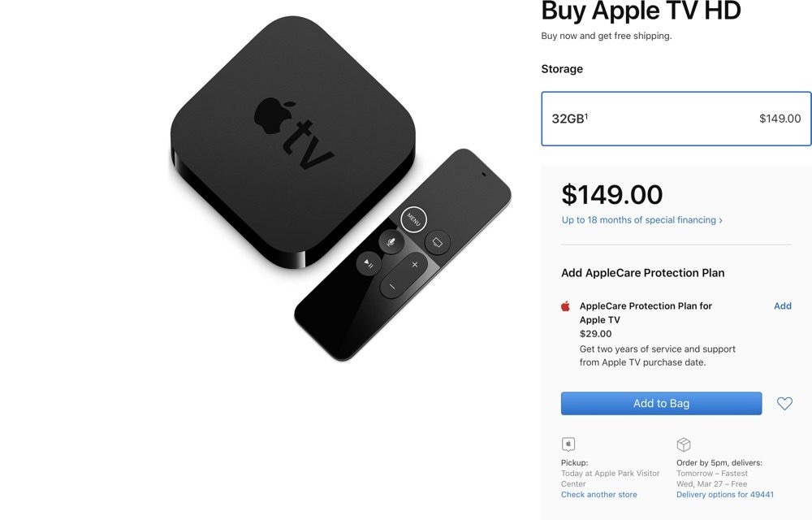This screenshot has height=520, width=812.
Task: Click the MENU button on the remote image
Action: [x=413, y=219]
